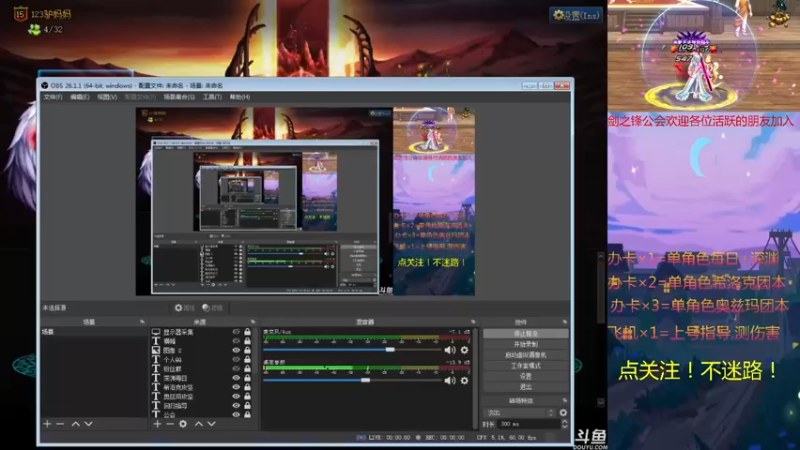800x450 pixels.
Task: Hide the 希洛克攻坚 source
Action: pyautogui.click(x=236, y=387)
